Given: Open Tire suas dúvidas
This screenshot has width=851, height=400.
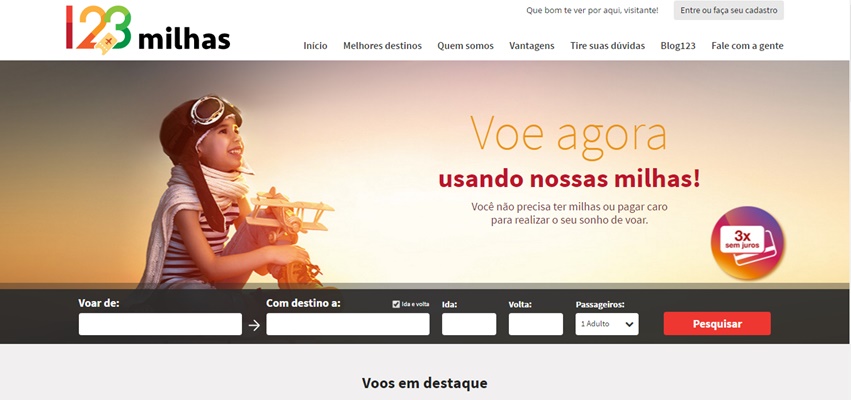Looking at the screenshot, I should (x=607, y=46).
